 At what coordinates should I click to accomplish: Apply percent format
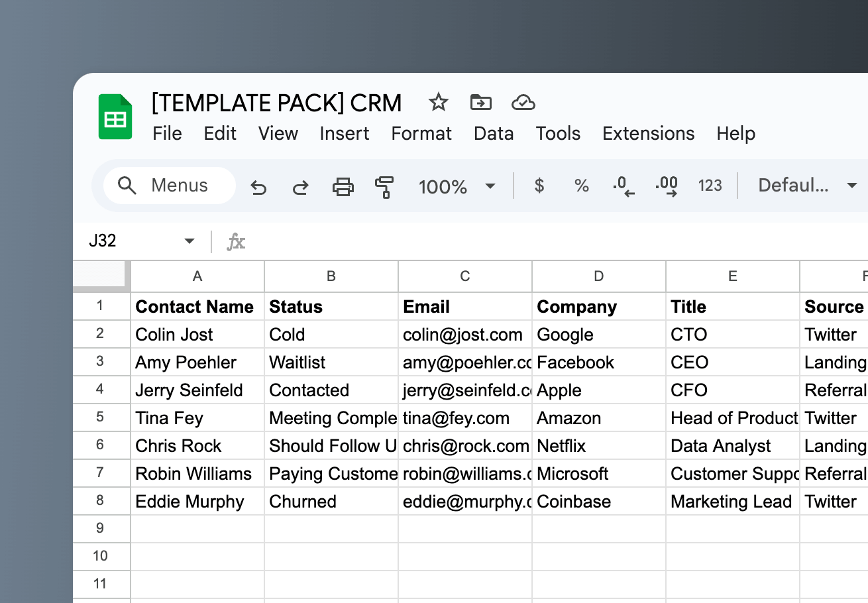pos(582,186)
